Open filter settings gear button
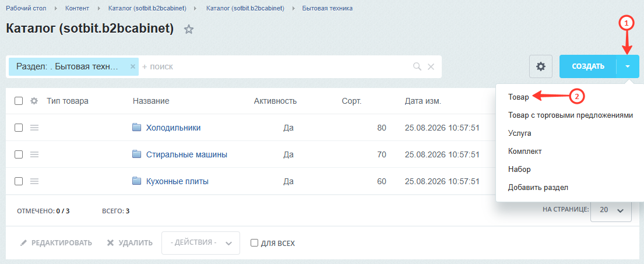644x264 pixels. click(x=541, y=66)
